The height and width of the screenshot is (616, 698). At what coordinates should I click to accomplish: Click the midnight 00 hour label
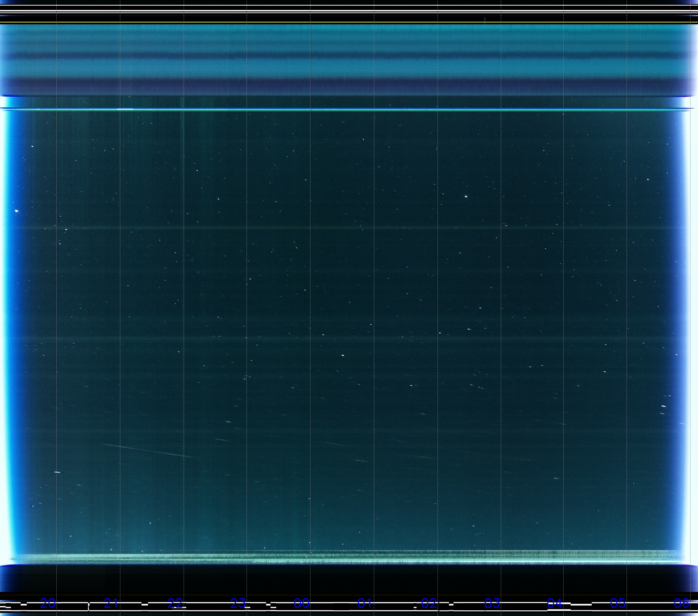[x=302, y=603]
